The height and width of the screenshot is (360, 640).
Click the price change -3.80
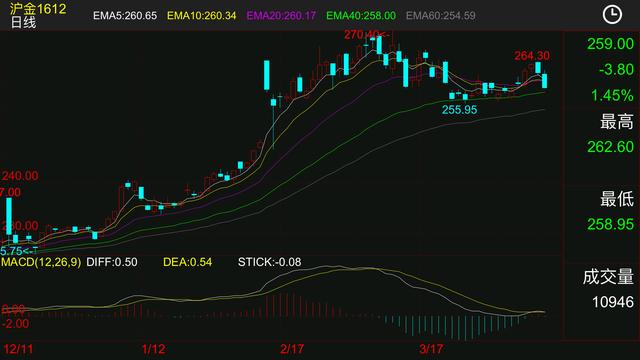click(x=616, y=70)
